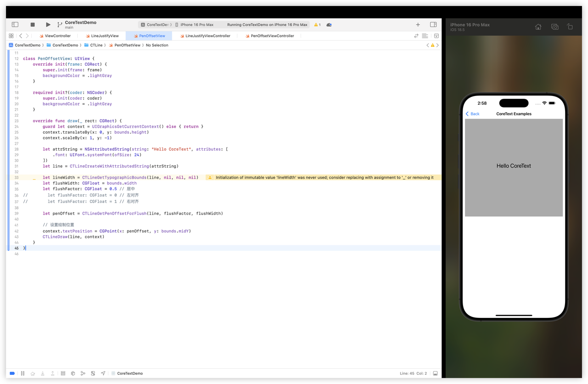Image resolution: width=588 pixels, height=384 pixels.
Task: Take a Simulator screenshot with the camera icon
Action: (x=554, y=27)
